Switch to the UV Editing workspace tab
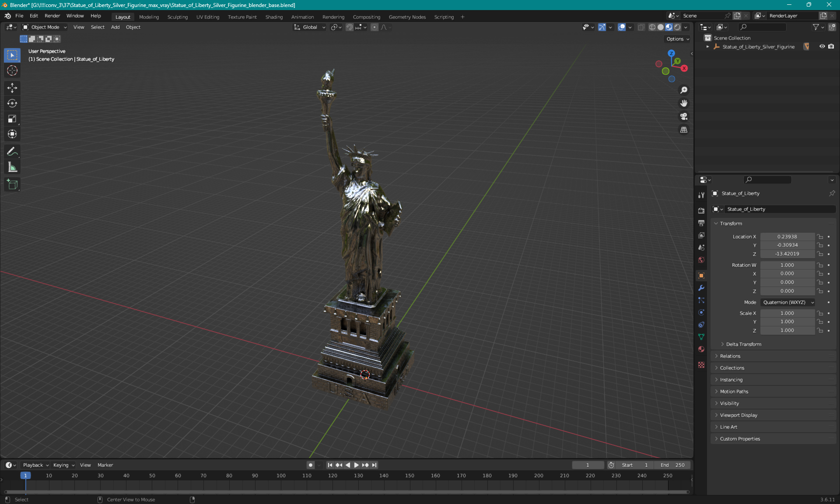Image resolution: width=840 pixels, height=504 pixels. (208, 17)
